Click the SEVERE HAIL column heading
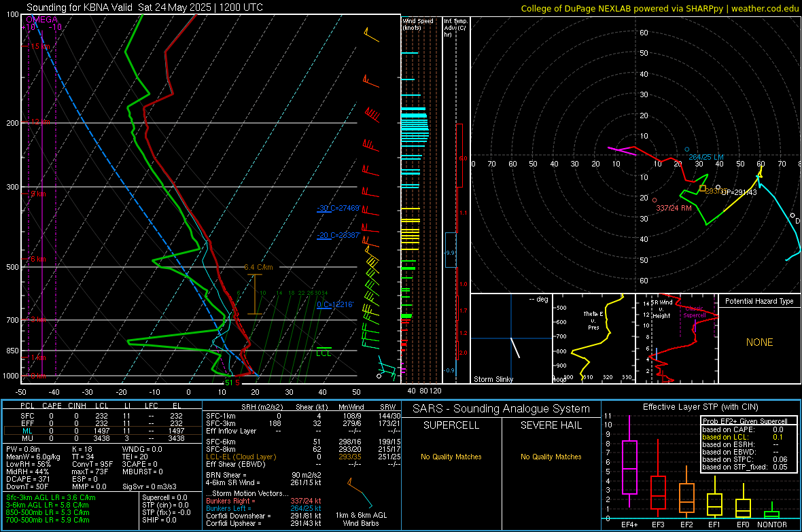Image resolution: width=802 pixels, height=532 pixels. 551,425
